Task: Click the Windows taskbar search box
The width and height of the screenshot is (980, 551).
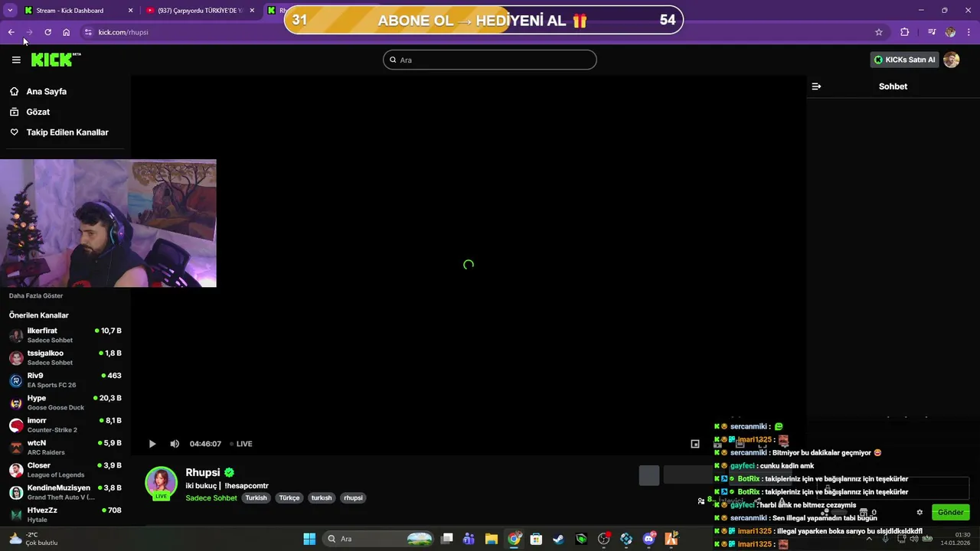Action: (379, 539)
